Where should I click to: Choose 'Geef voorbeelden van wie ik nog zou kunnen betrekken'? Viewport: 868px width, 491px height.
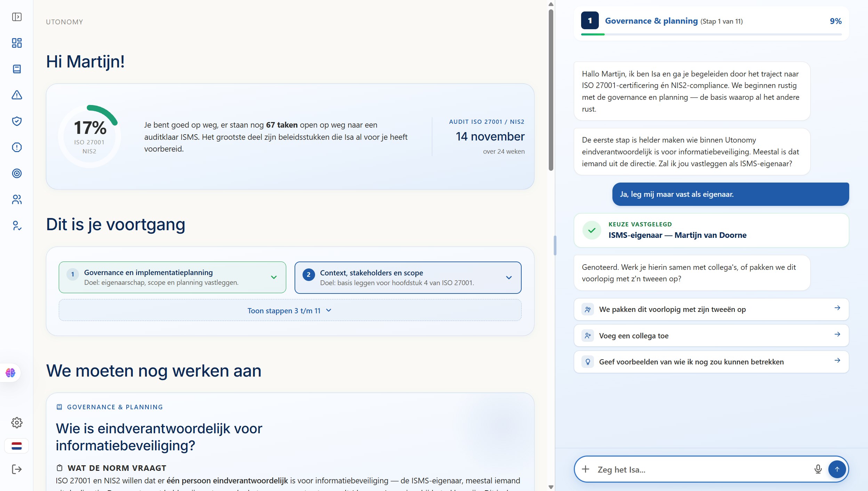pyautogui.click(x=711, y=362)
